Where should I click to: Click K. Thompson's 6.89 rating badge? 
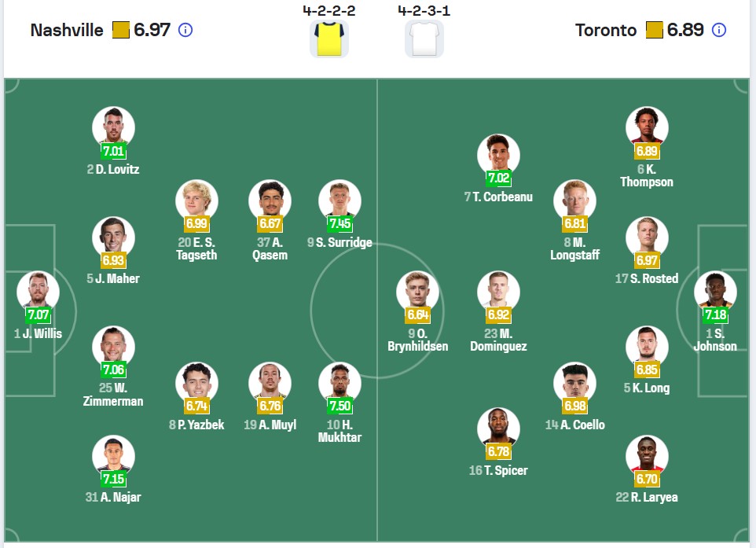[x=647, y=151]
